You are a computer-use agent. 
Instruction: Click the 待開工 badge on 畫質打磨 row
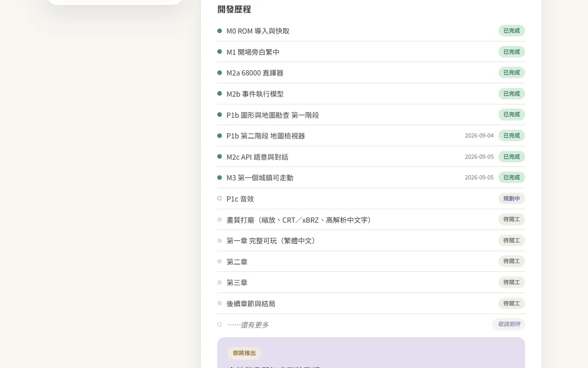[x=512, y=219]
